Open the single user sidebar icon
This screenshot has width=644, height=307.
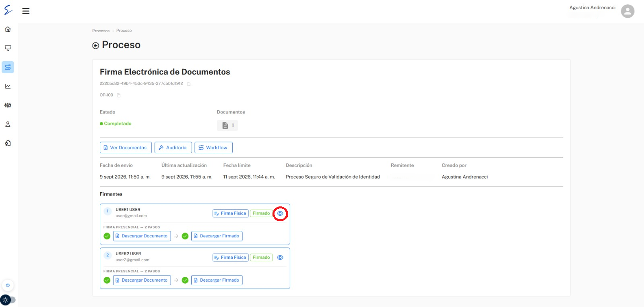click(x=8, y=124)
